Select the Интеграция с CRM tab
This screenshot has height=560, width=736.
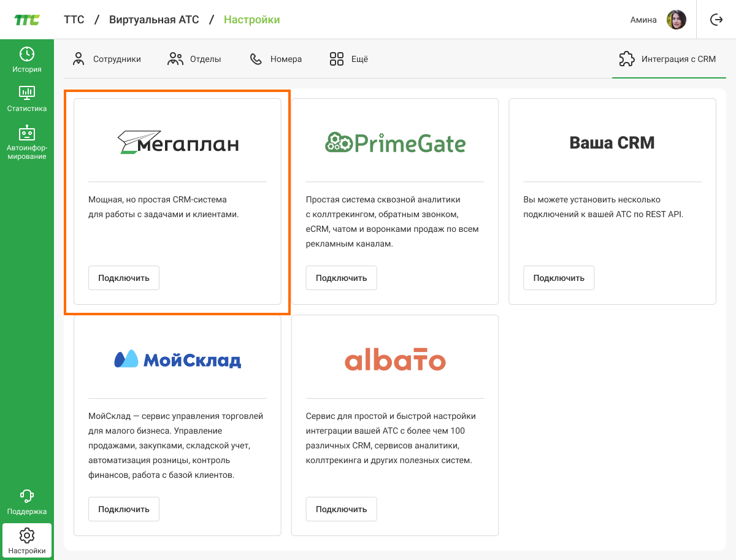tap(668, 59)
